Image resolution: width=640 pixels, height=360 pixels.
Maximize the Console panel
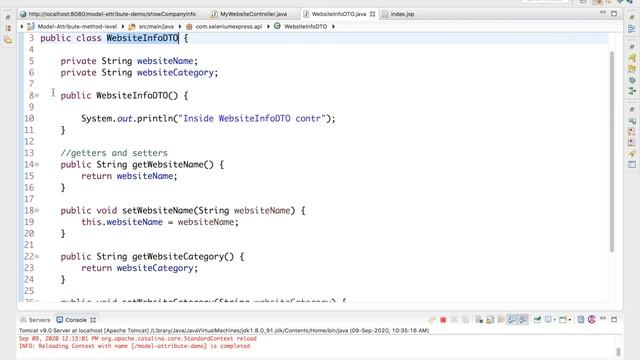(614, 320)
